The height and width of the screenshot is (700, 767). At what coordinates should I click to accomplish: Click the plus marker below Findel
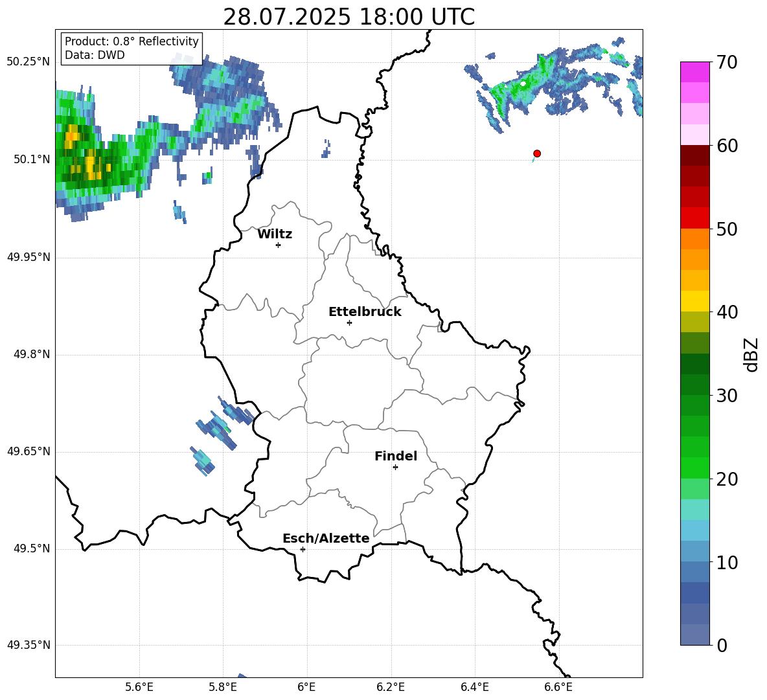tap(395, 468)
